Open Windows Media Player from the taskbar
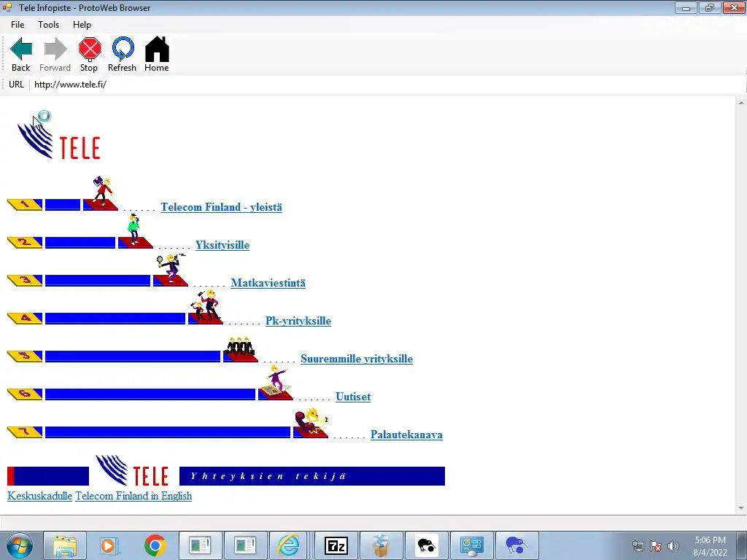The image size is (747, 560). pos(109,545)
